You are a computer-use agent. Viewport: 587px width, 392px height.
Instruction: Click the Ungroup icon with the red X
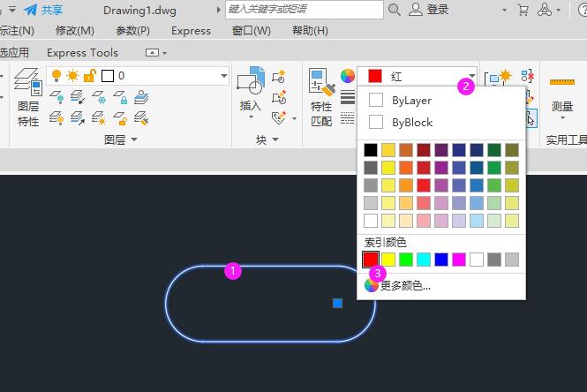(527, 76)
